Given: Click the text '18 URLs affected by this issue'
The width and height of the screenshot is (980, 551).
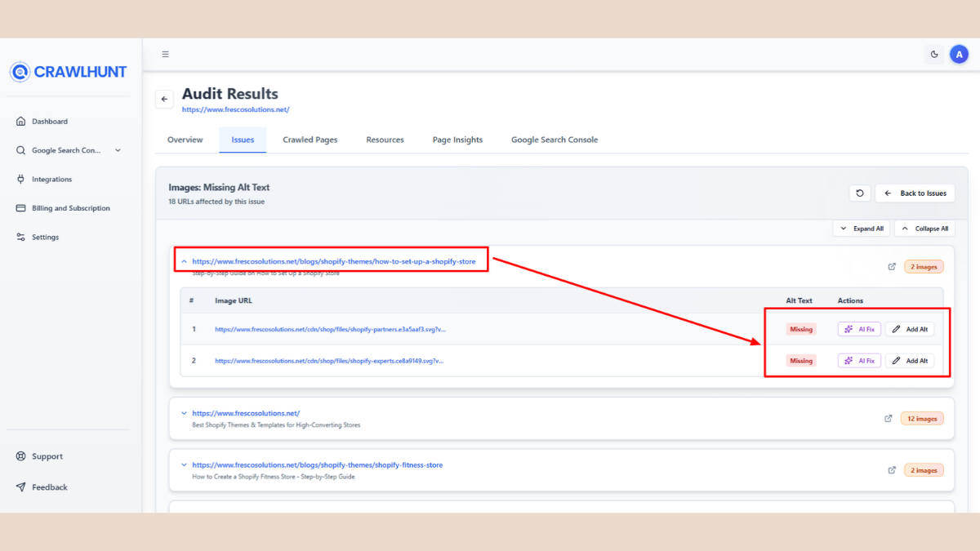Looking at the screenshot, I should (216, 202).
